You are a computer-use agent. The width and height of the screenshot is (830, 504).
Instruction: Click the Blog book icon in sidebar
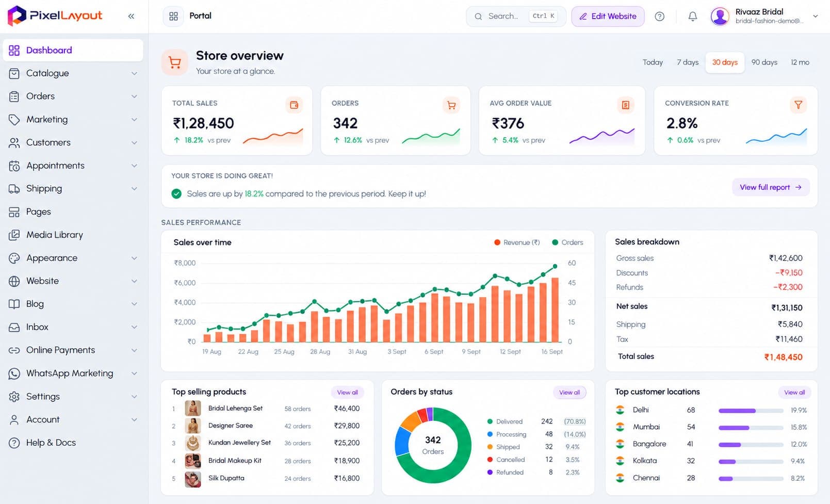click(x=14, y=304)
